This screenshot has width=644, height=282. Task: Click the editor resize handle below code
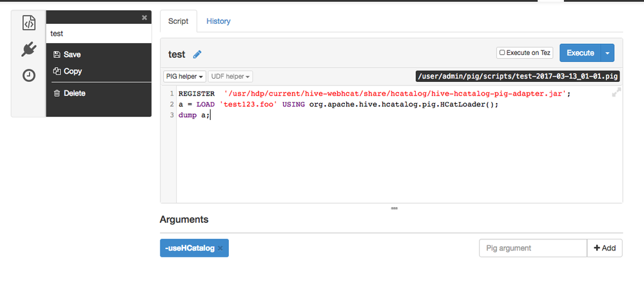(394, 208)
